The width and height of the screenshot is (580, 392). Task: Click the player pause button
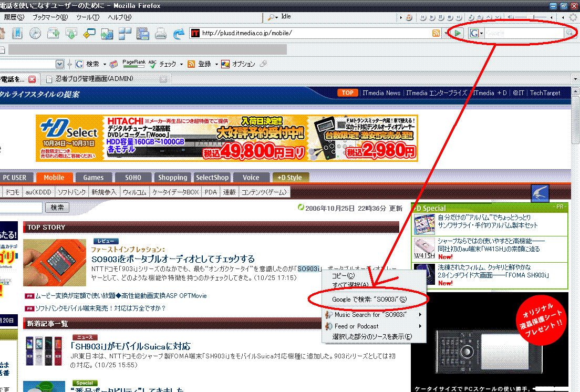(441, 17)
